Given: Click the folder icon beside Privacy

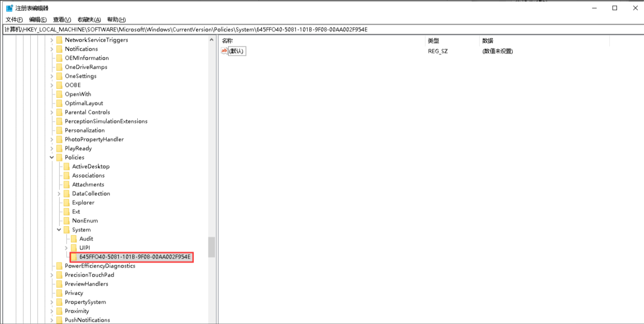Looking at the screenshot, I should coord(59,293).
